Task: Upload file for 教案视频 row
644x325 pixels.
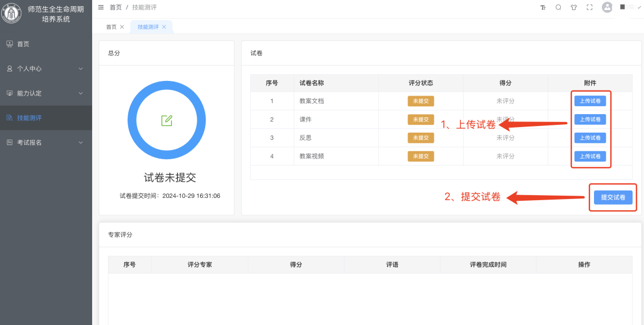Action: (589, 156)
